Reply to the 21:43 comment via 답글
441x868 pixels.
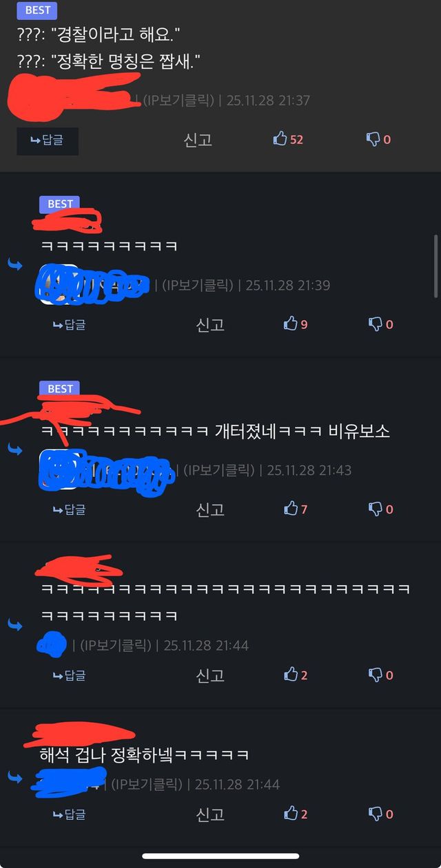point(69,509)
